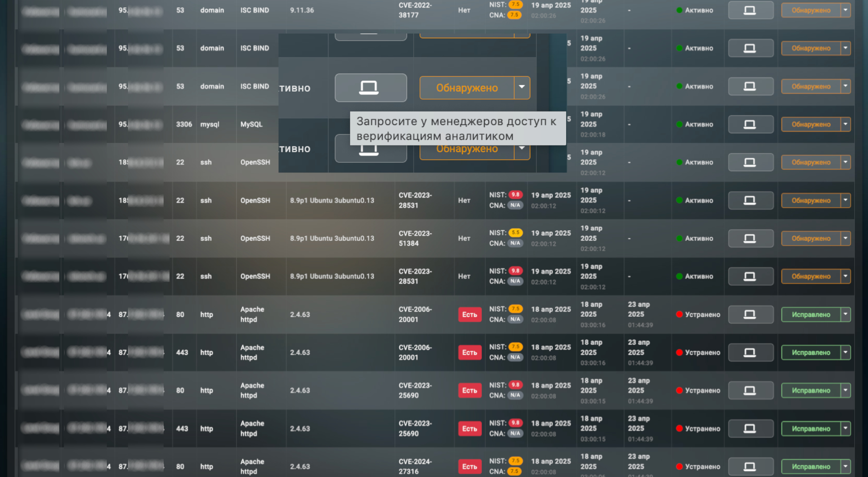Expand dropdown arrow in CVE-2022-38177 row
Viewport: 868px width, 477px height.
tap(846, 10)
